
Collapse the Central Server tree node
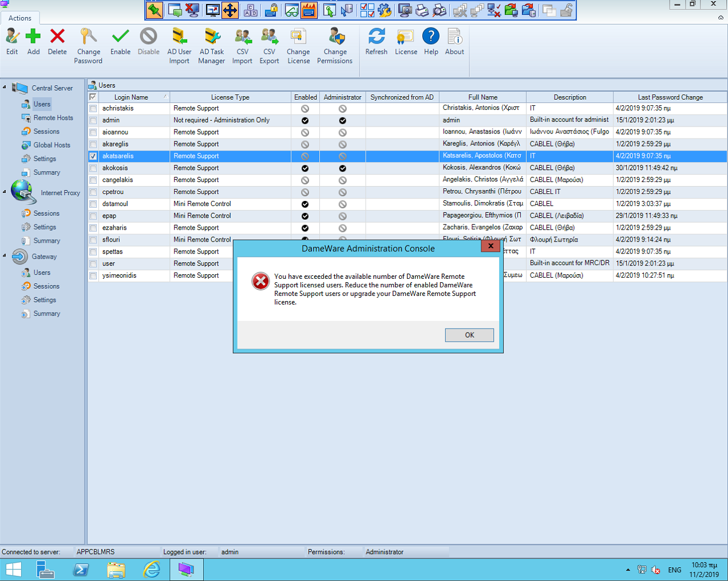pyautogui.click(x=5, y=87)
